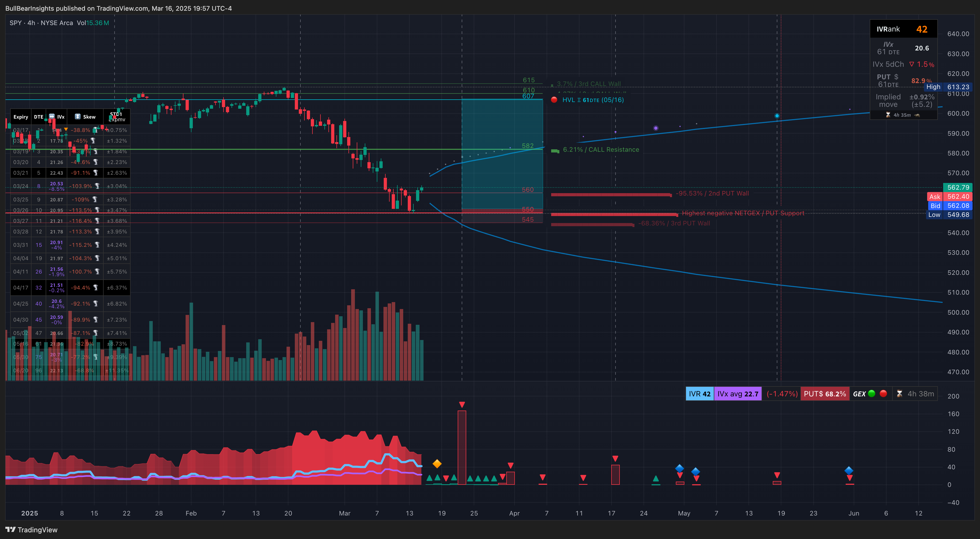Image resolution: width=980 pixels, height=539 pixels.
Task: Click the '4h 38m' countdown text
Action: [921, 394]
